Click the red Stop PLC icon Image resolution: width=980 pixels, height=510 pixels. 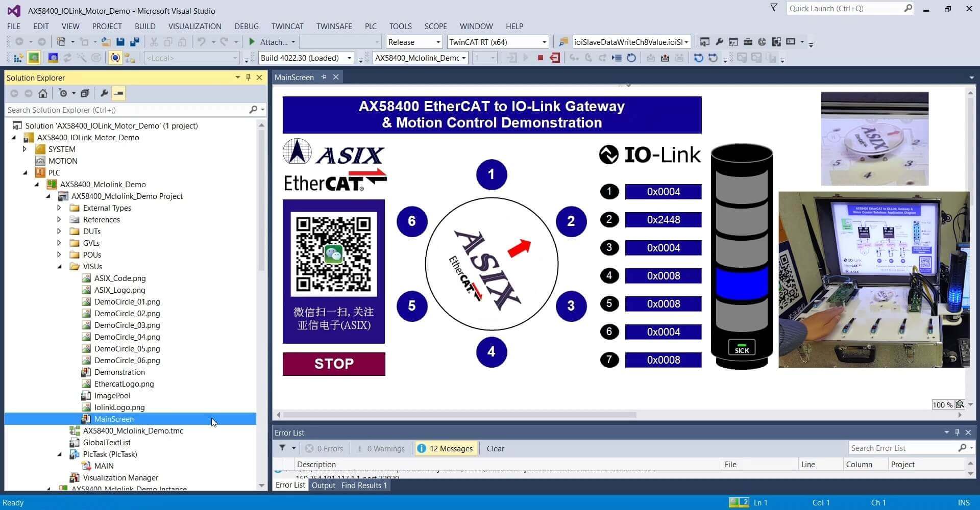tap(540, 58)
